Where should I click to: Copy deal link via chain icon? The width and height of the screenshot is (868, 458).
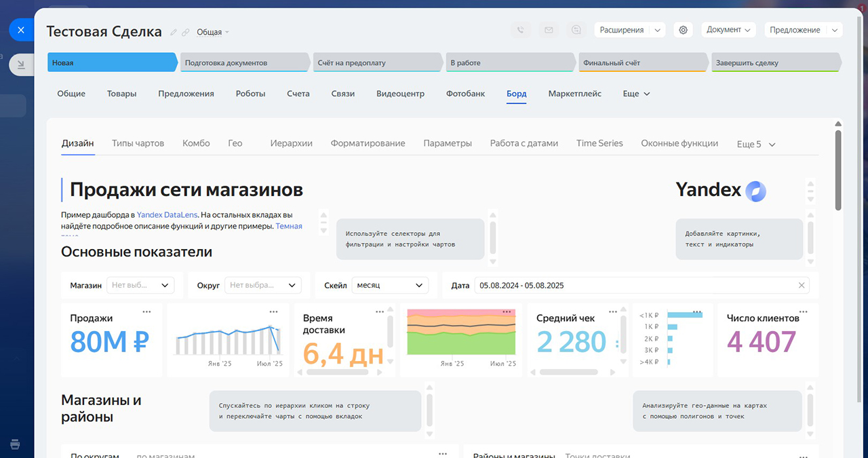point(185,33)
